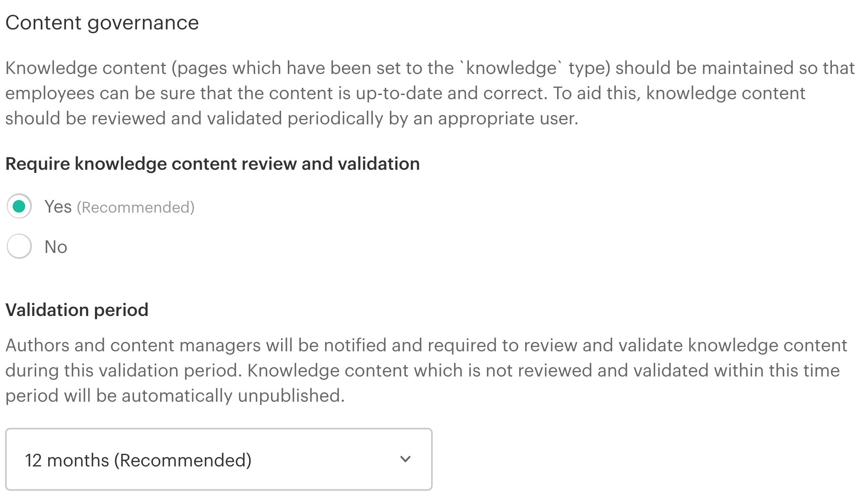The width and height of the screenshot is (868, 495).
Task: Select the Yes radio button
Action: (x=19, y=206)
